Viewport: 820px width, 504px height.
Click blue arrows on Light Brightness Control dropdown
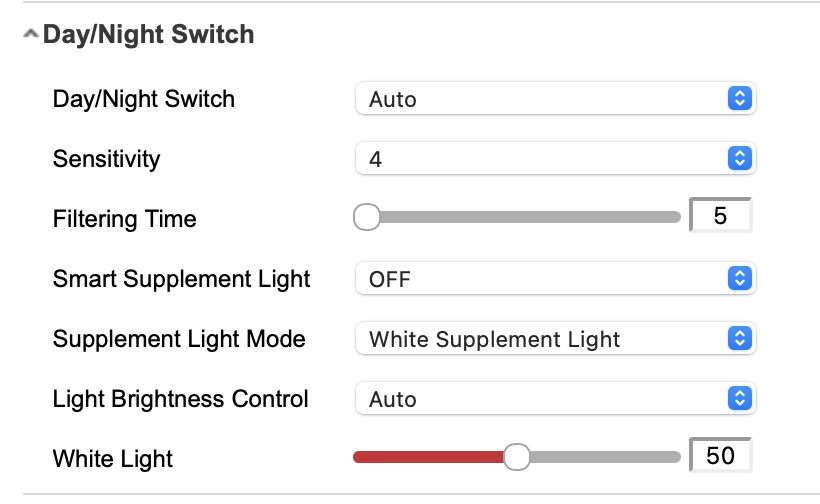pos(738,398)
